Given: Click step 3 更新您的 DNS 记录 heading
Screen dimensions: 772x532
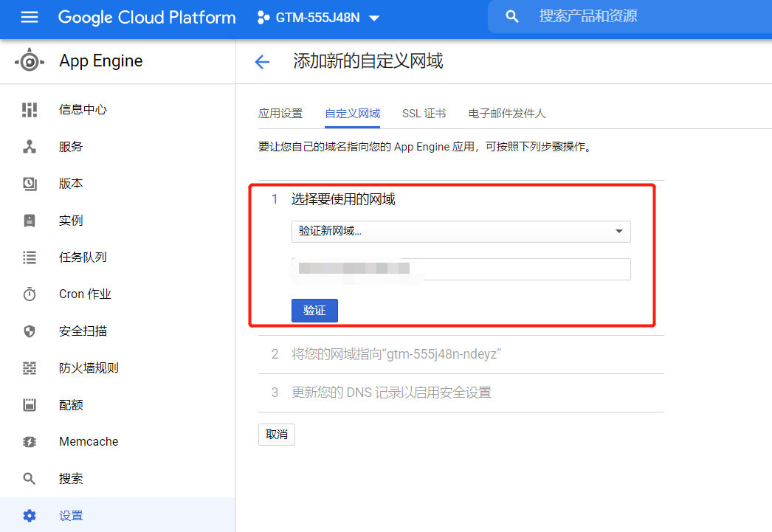Looking at the screenshot, I should click(391, 393).
